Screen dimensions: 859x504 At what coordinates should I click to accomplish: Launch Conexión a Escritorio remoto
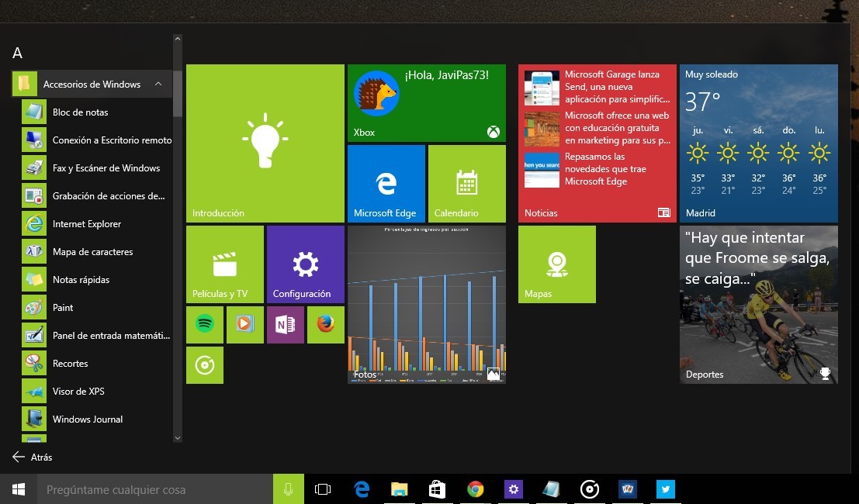click(x=97, y=140)
